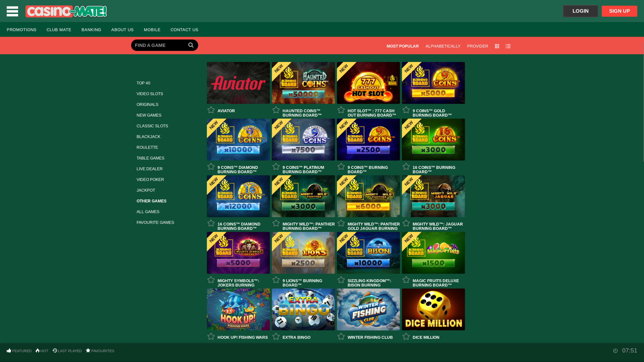Image resolution: width=644 pixels, height=362 pixels.
Task: Show LAST PLAYED games from bottom bar
Action: tap(67, 351)
